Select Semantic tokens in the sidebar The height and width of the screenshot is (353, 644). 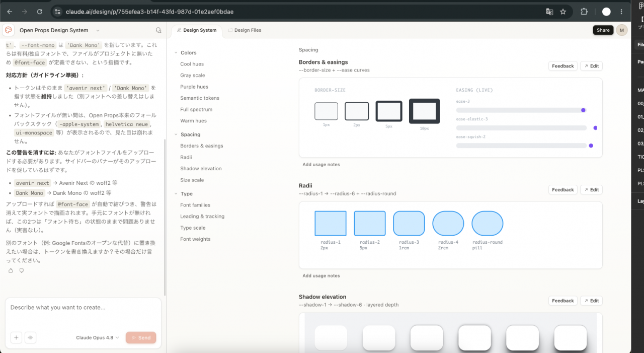coord(200,98)
